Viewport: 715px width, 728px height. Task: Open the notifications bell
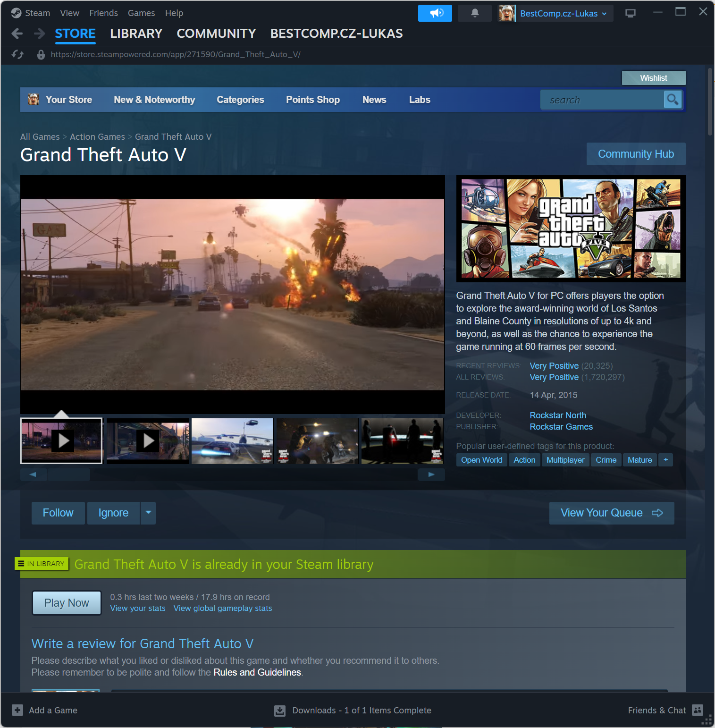pos(475,13)
